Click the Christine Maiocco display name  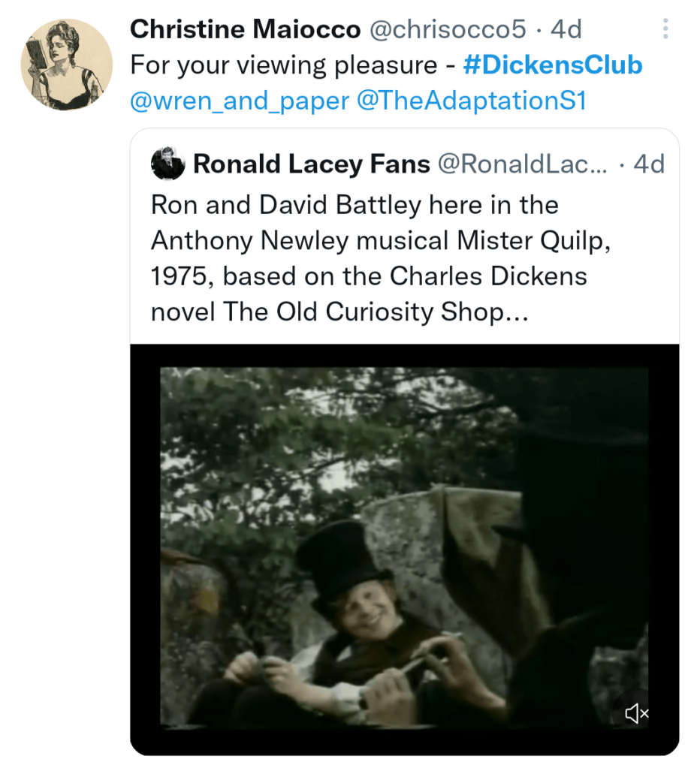(x=244, y=29)
